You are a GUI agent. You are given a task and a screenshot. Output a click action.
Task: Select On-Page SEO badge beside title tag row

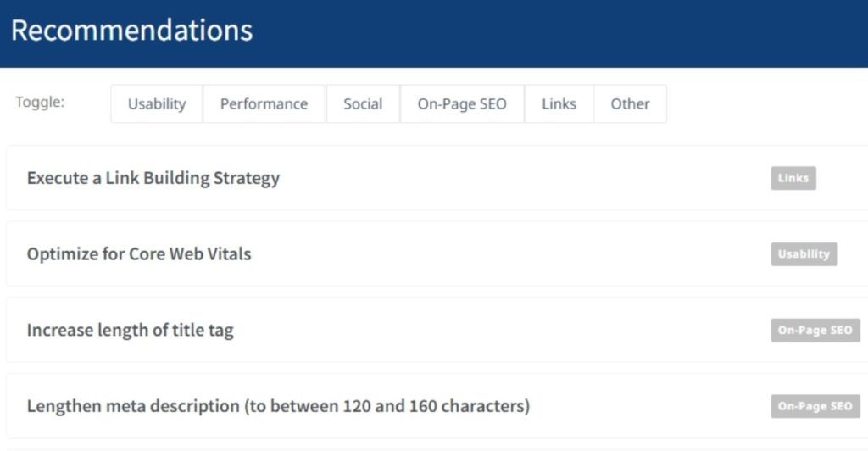pyautogui.click(x=815, y=331)
